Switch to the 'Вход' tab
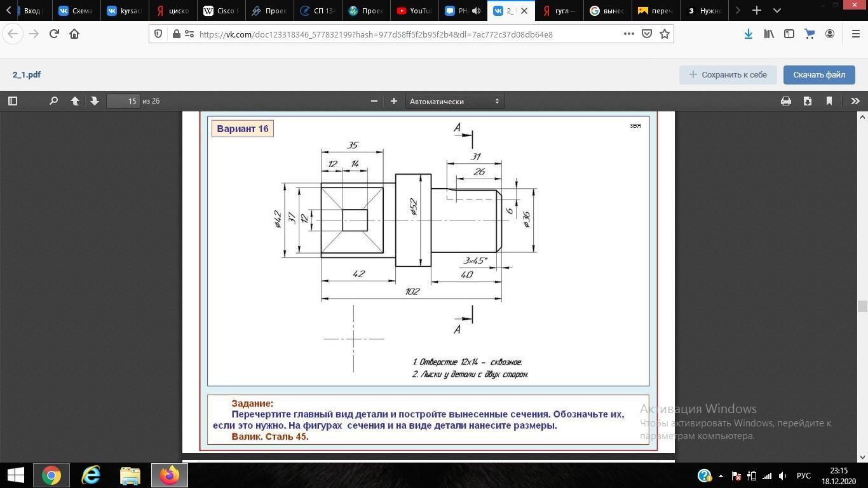868x488 pixels. click(x=32, y=11)
